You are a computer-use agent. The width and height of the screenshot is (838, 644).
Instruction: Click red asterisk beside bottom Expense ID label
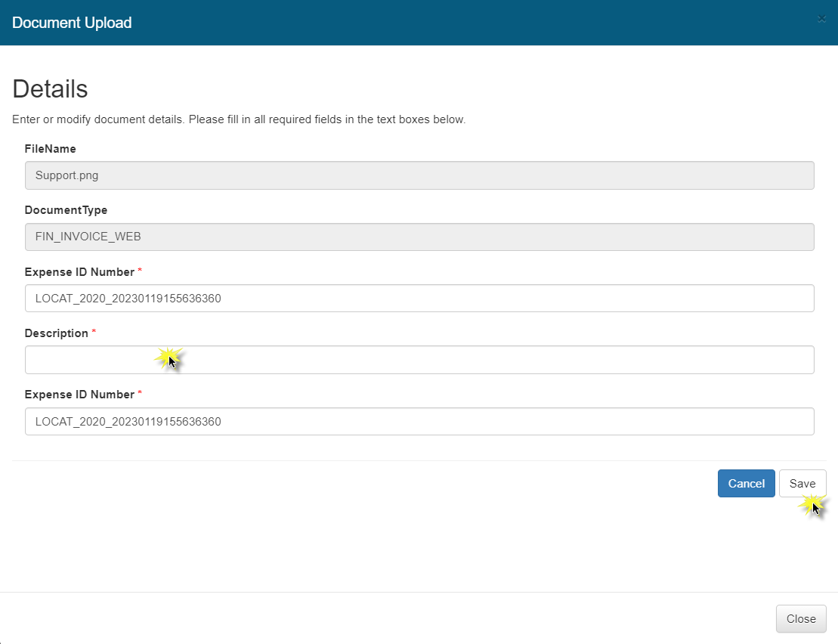[x=140, y=393]
